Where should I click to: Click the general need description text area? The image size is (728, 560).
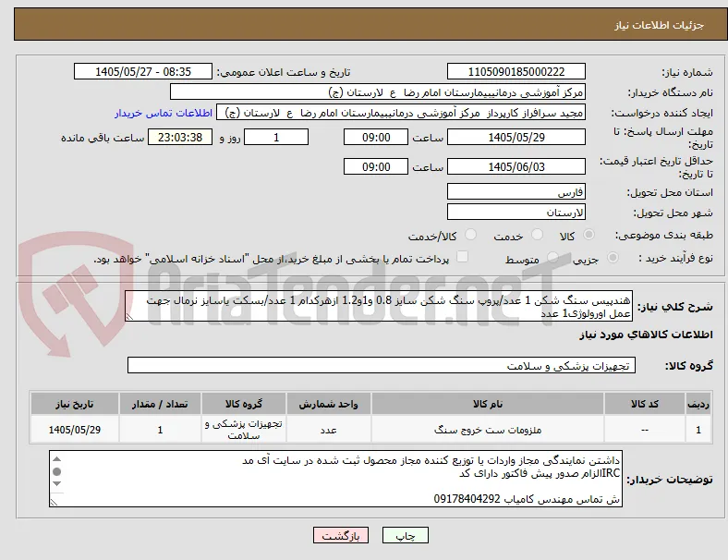point(379,306)
